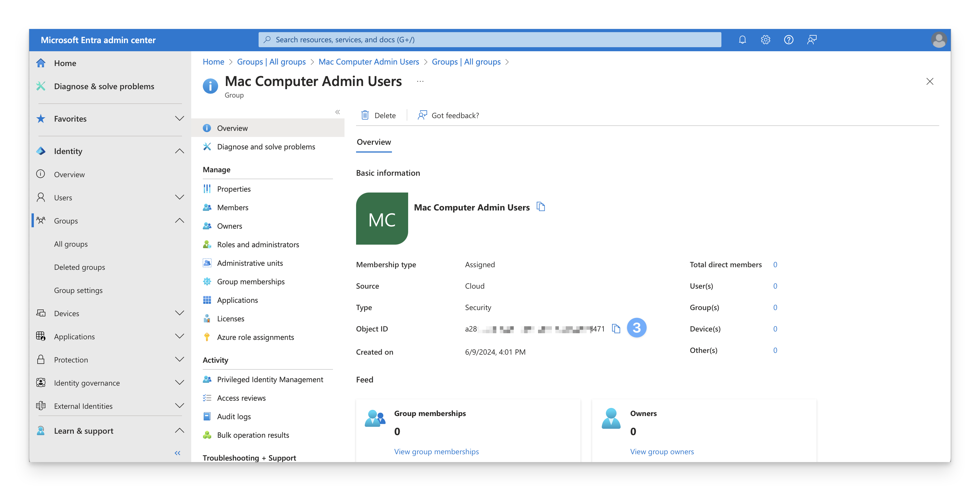Open portal settings gear icon
980x491 pixels.
(765, 40)
